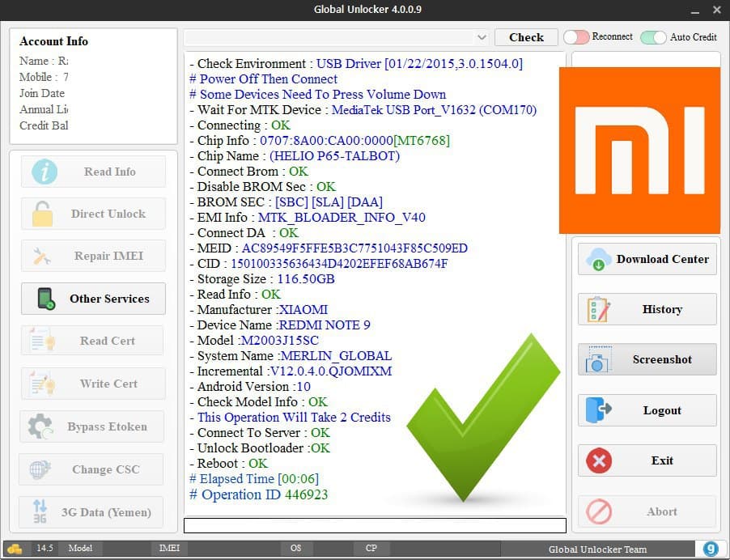This screenshot has height=560, width=730.
Task: Click the Other Services phone icon
Action: pyautogui.click(x=46, y=299)
